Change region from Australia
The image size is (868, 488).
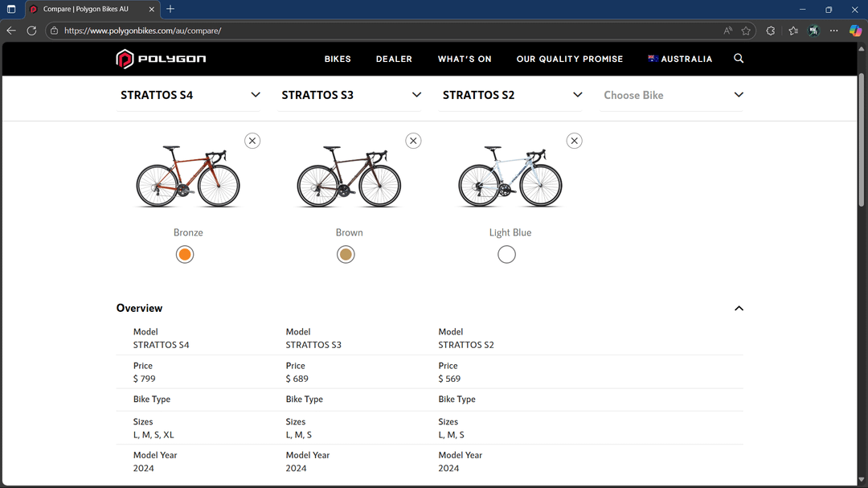[681, 59]
